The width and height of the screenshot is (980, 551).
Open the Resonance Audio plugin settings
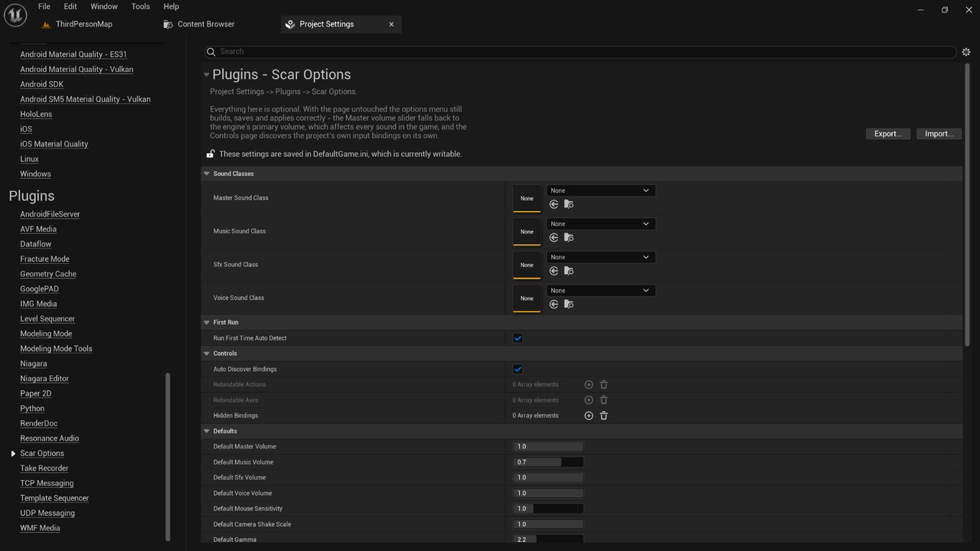pos(50,439)
